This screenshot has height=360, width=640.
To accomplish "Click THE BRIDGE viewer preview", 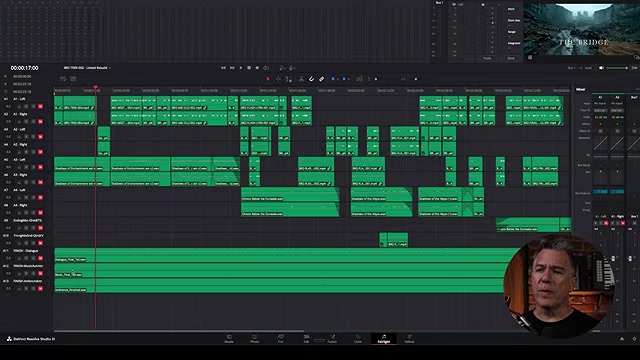I will click(x=582, y=29).
